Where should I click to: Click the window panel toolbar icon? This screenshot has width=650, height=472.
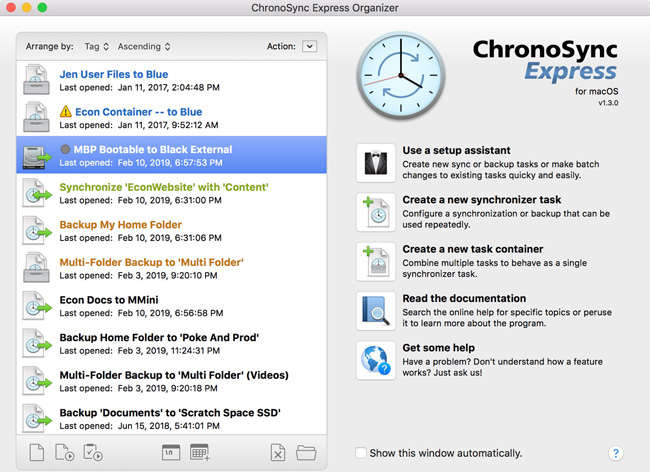tap(171, 452)
